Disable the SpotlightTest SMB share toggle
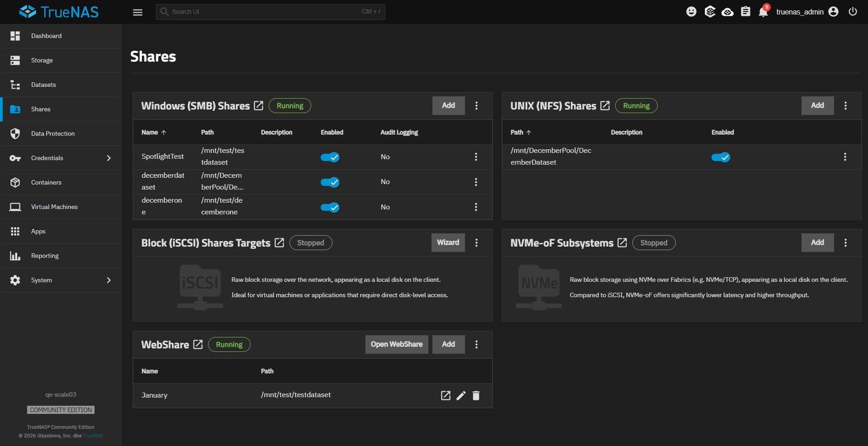Screen dimensions: 868x446 (330, 157)
